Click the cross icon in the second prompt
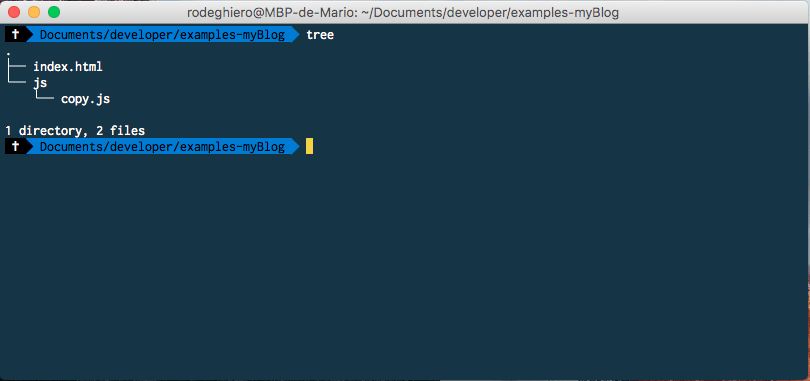Image resolution: width=810 pixels, height=381 pixels. coord(15,147)
